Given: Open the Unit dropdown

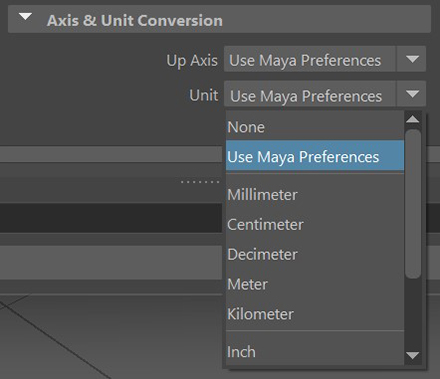Looking at the screenshot, I should pyautogui.click(x=325, y=94).
